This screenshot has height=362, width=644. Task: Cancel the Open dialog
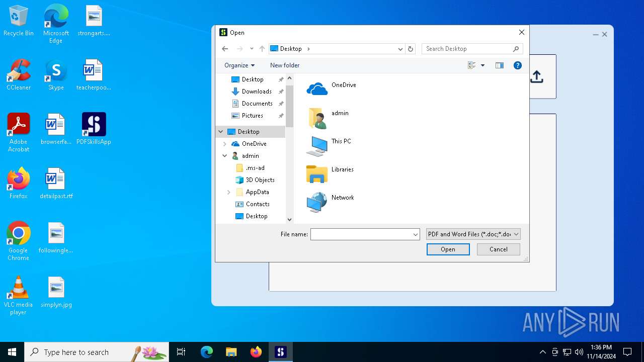click(499, 249)
